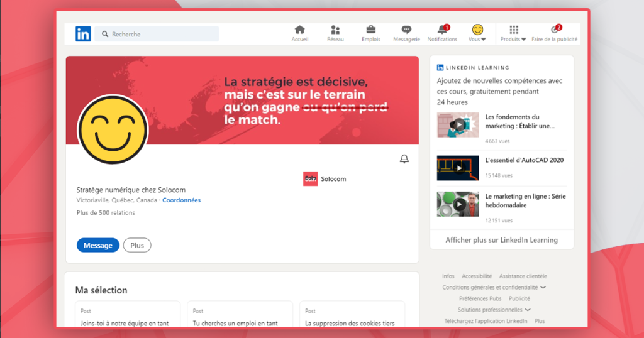
Task: Click the Recherche search field
Action: pos(157,34)
